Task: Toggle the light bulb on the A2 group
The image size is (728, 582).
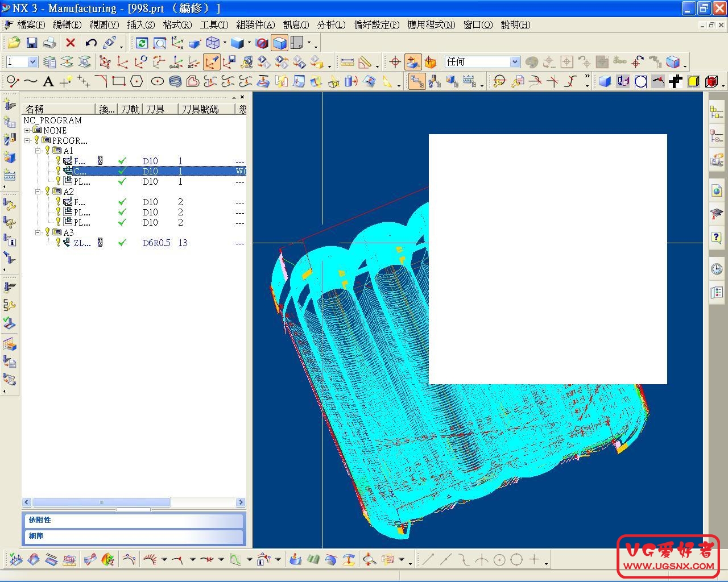Action: click(x=48, y=192)
